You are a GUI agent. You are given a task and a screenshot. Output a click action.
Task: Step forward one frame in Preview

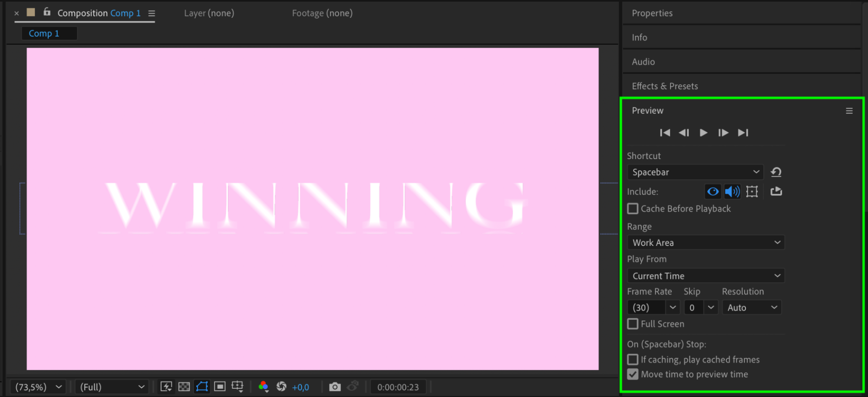point(723,132)
